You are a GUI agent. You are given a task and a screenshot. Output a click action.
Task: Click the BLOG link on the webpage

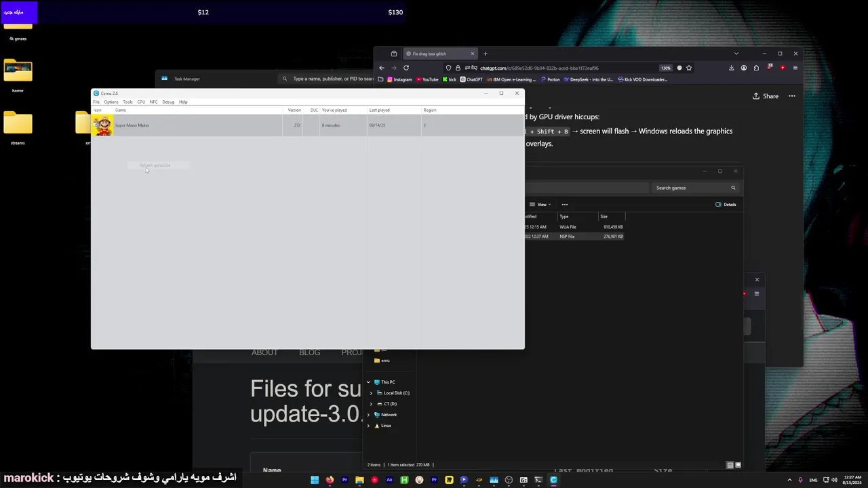pos(309,352)
